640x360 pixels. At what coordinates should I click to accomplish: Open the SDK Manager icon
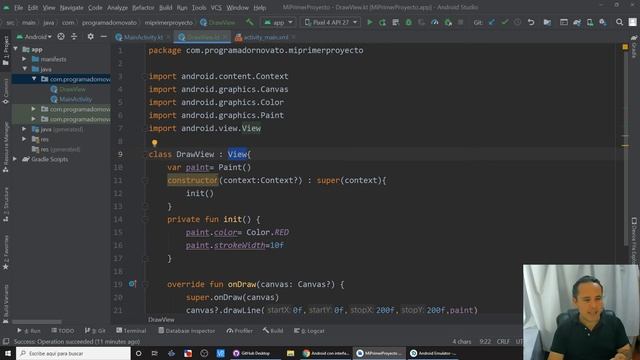(603, 22)
